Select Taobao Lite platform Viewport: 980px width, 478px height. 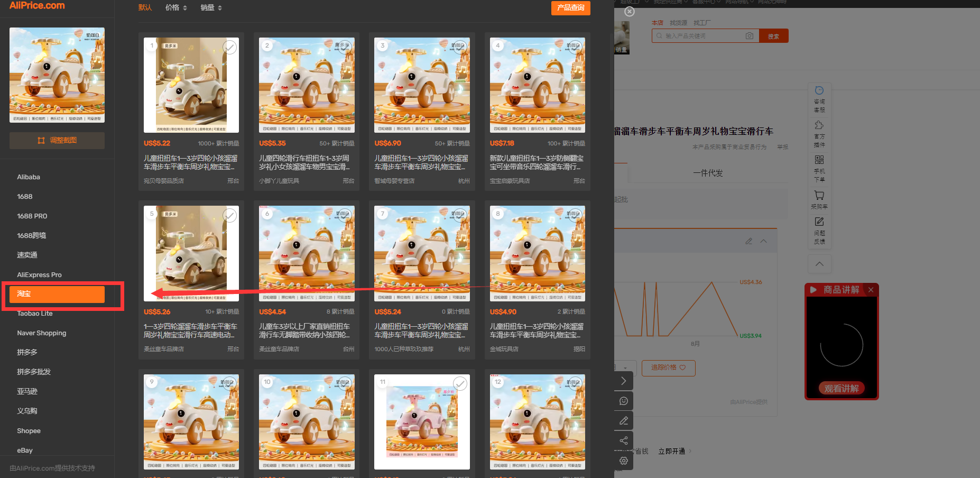(35, 314)
